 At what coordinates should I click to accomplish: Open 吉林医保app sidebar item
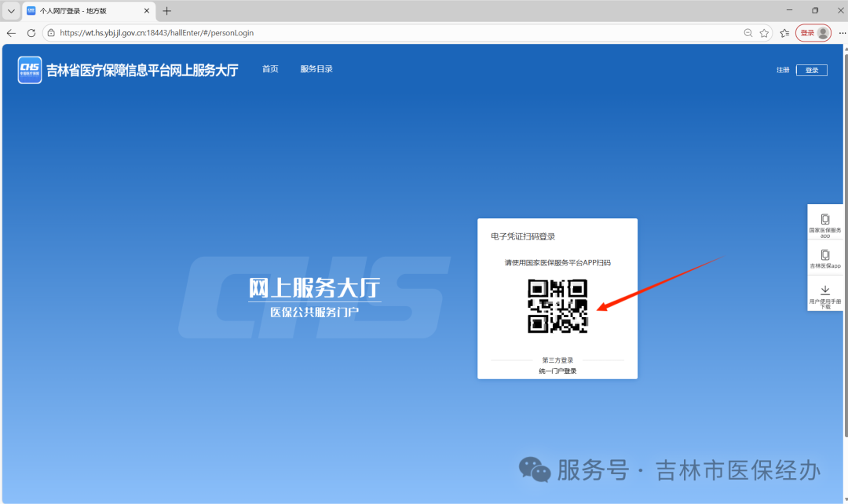click(x=825, y=259)
